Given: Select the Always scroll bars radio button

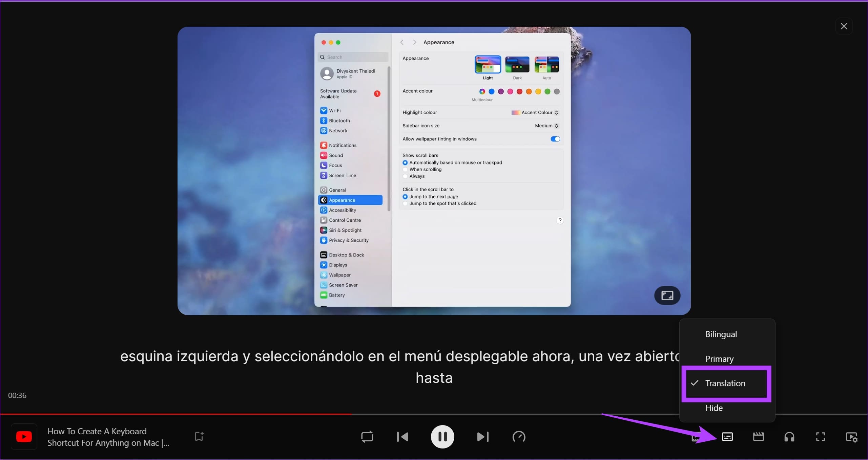Looking at the screenshot, I should (x=405, y=176).
